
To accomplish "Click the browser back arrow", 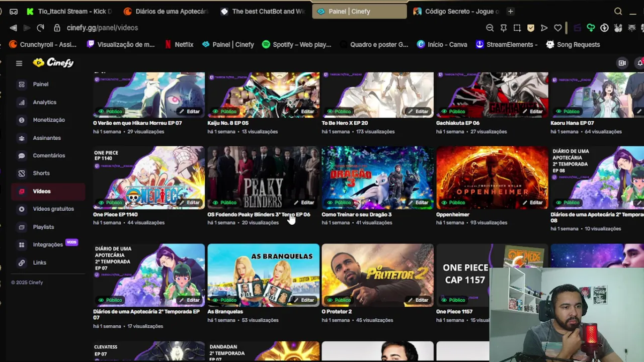I will (x=13, y=28).
